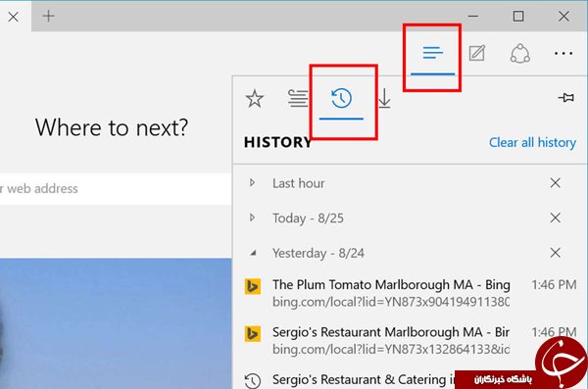This screenshot has width=588, height=389.
Task: Delete the Last hour history entries
Action: click(556, 182)
